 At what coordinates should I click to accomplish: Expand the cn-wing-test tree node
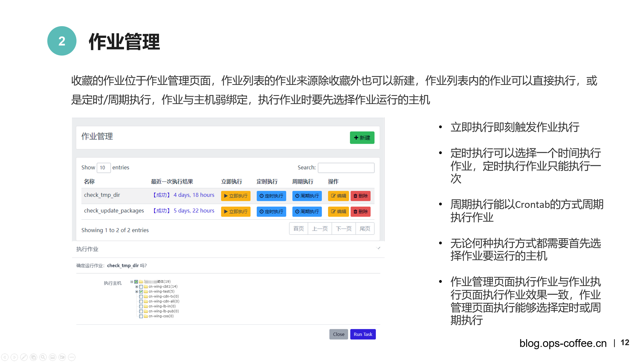tap(137, 292)
